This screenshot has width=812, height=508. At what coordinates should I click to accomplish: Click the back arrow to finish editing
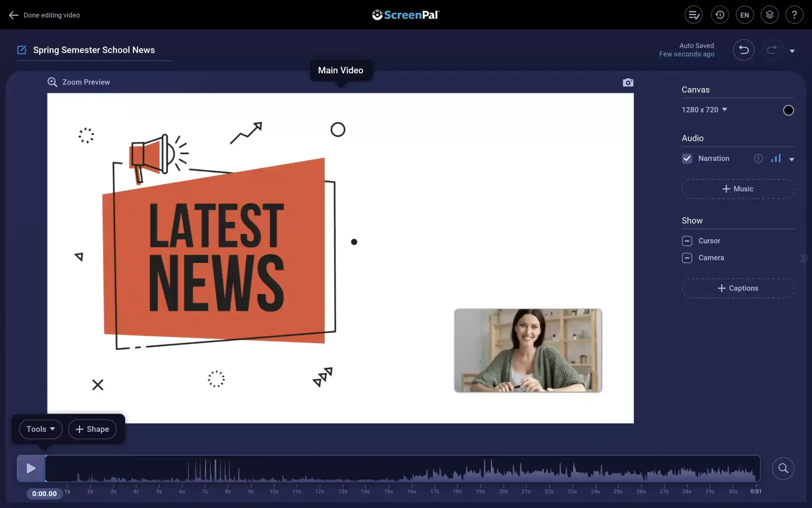click(13, 15)
